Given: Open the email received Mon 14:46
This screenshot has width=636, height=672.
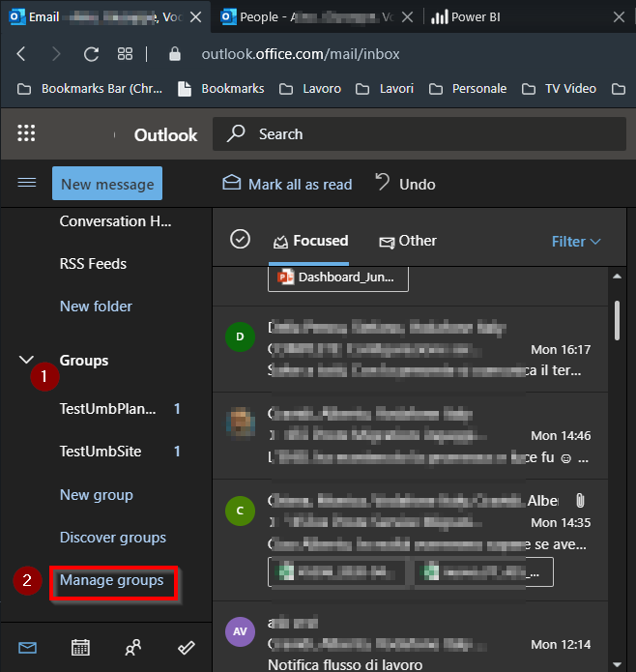Looking at the screenshot, I should click(410, 435).
